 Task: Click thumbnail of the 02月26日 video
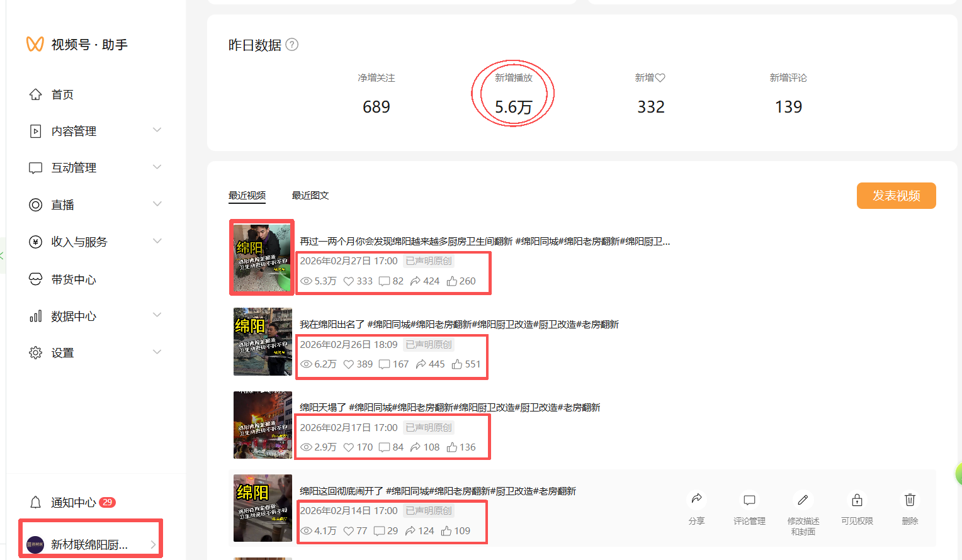(263, 342)
